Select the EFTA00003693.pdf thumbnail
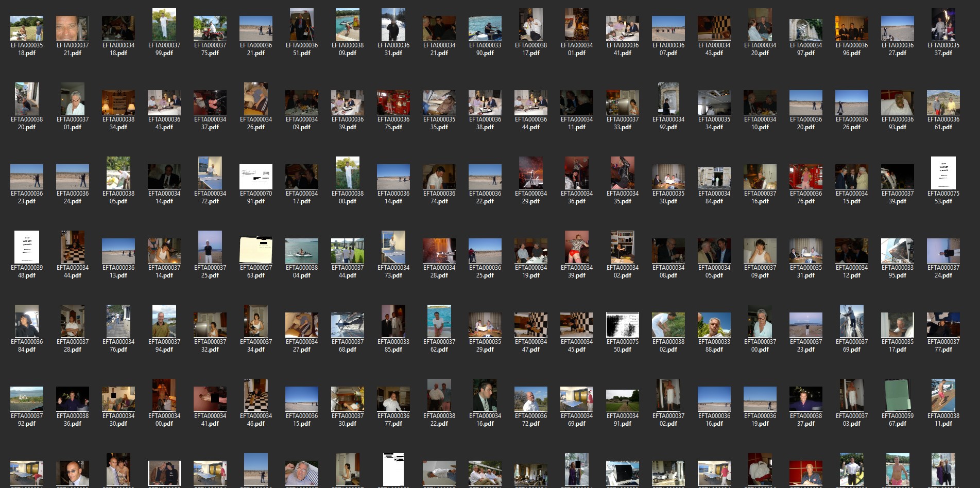 click(898, 102)
